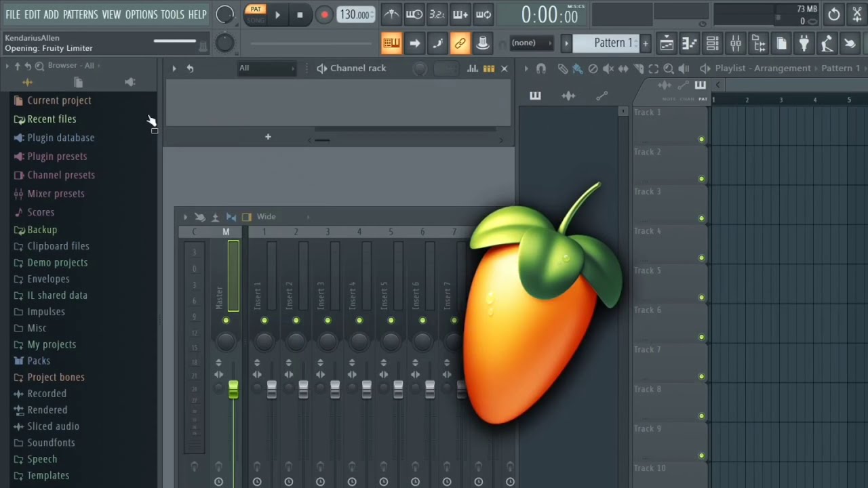Add a new pattern with plus button
The image size is (868, 488).
click(x=645, y=43)
